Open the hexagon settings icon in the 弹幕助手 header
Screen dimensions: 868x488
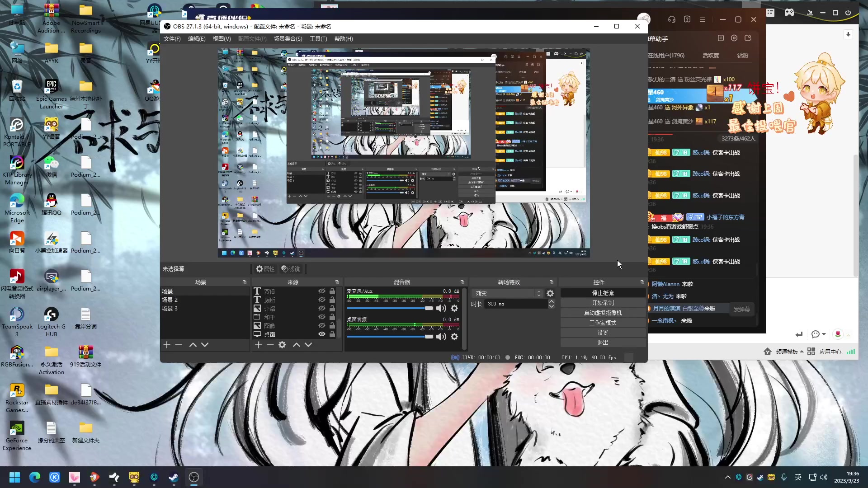click(734, 38)
